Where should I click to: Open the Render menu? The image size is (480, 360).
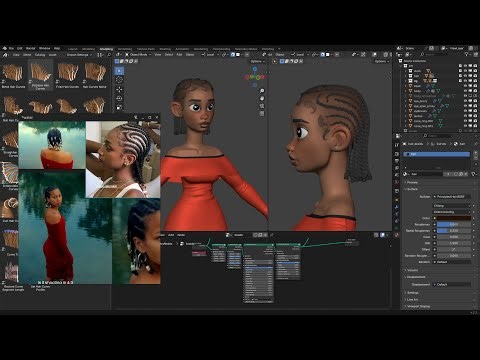(31, 48)
